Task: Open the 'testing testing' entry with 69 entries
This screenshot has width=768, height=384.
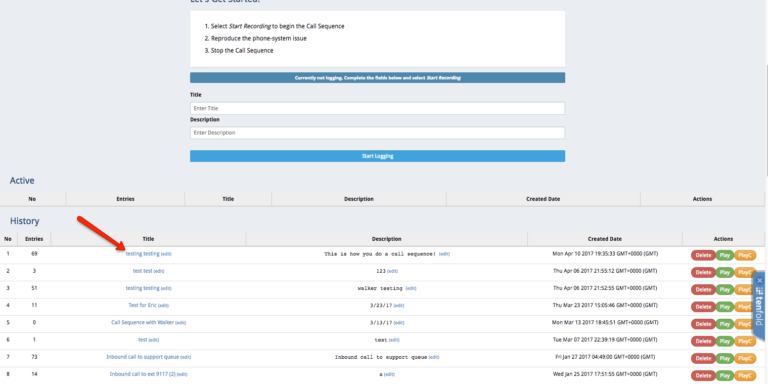Action: [143, 254]
